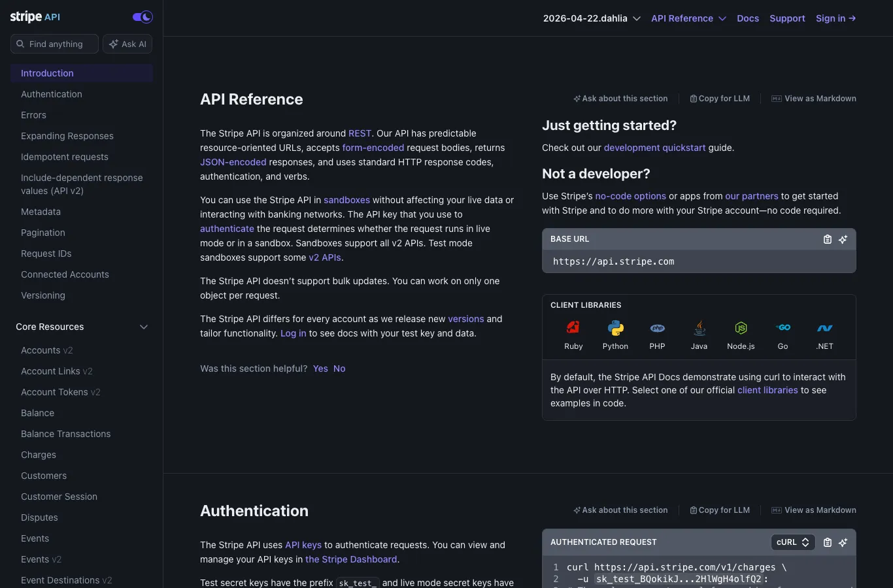Click the Log in link in the introduction
Viewport: 893px width, 588px height.
point(294,333)
